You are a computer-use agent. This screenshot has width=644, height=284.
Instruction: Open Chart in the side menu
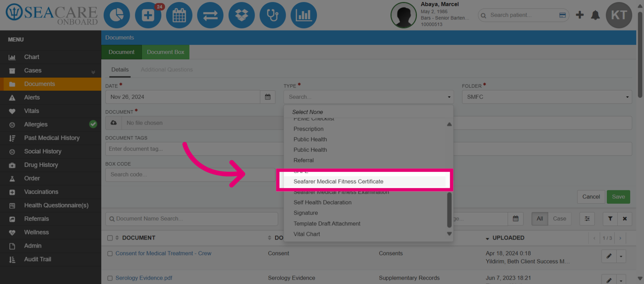(x=51, y=57)
